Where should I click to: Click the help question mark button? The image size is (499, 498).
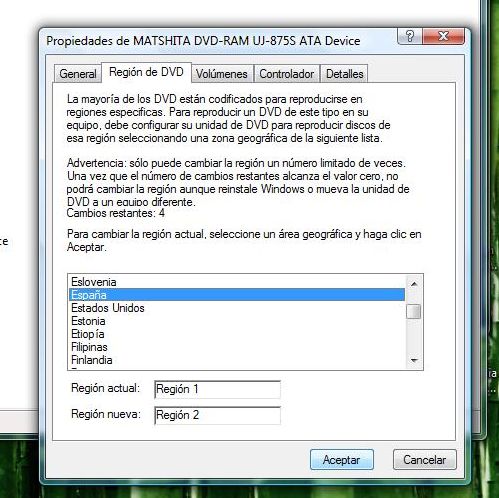tap(410, 36)
